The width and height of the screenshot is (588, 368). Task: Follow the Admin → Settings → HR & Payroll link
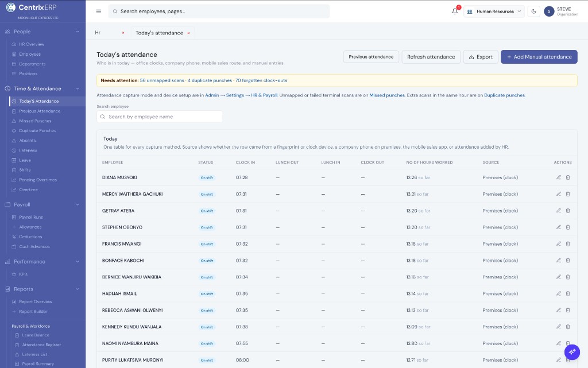point(241,95)
